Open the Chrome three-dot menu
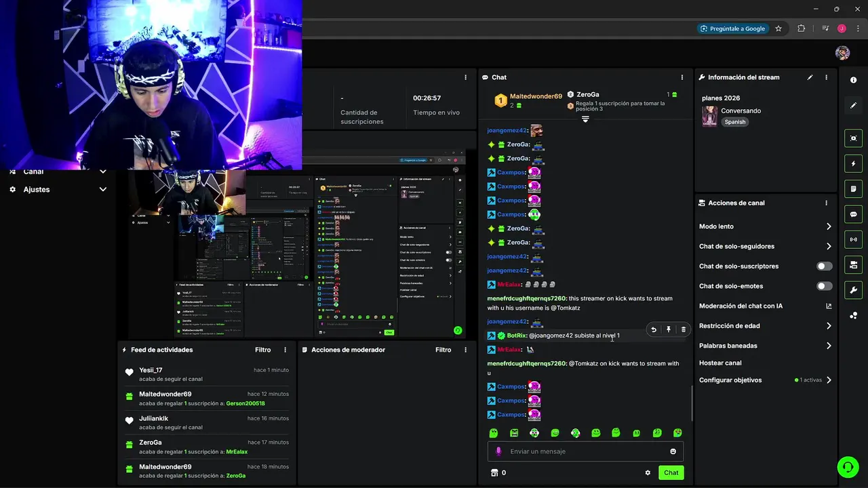Screen dimensions: 868x488 pos(858,28)
